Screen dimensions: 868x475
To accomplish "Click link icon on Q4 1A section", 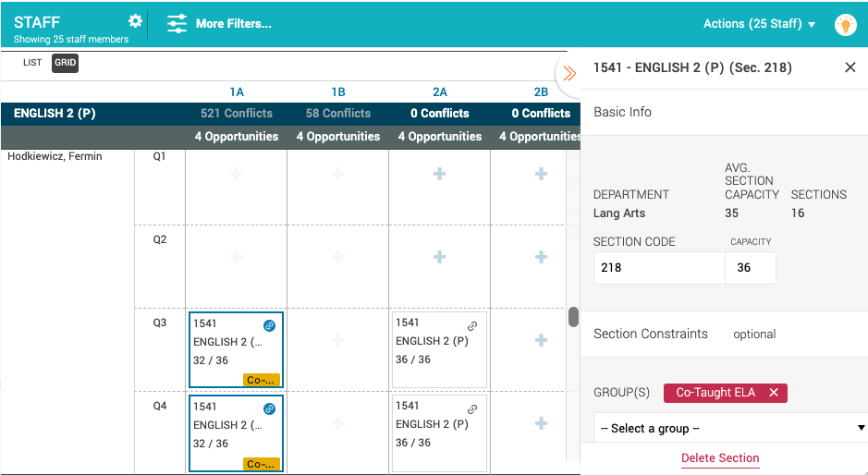I will pyautogui.click(x=269, y=408).
